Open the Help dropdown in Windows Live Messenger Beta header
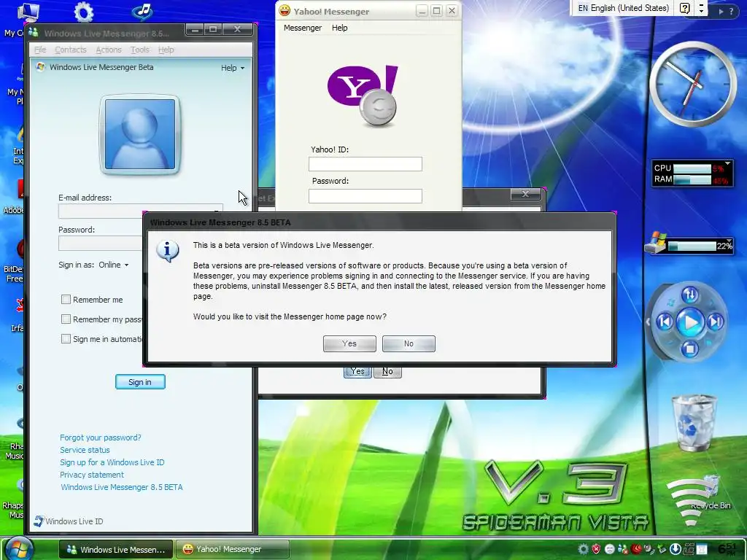The image size is (747, 560). tap(233, 68)
